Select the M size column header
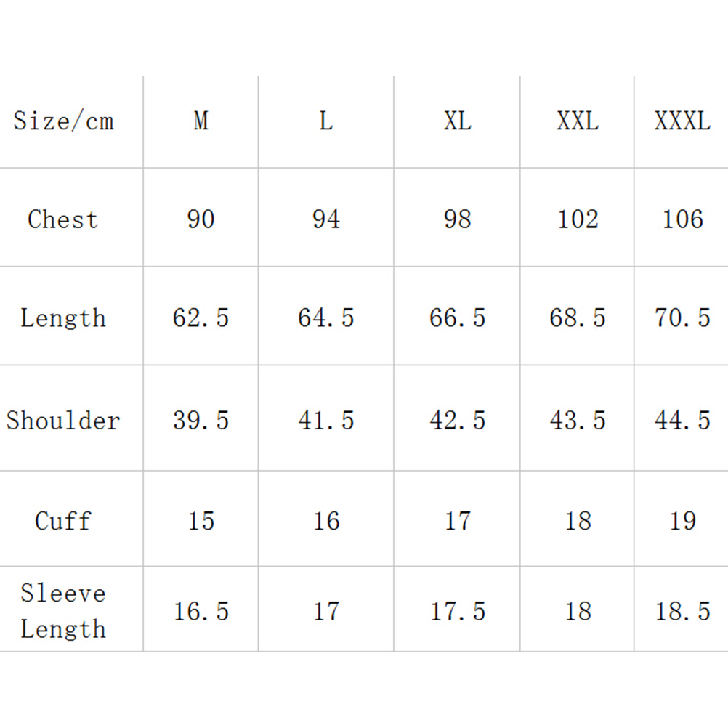This screenshot has height=728, width=728. point(201,121)
